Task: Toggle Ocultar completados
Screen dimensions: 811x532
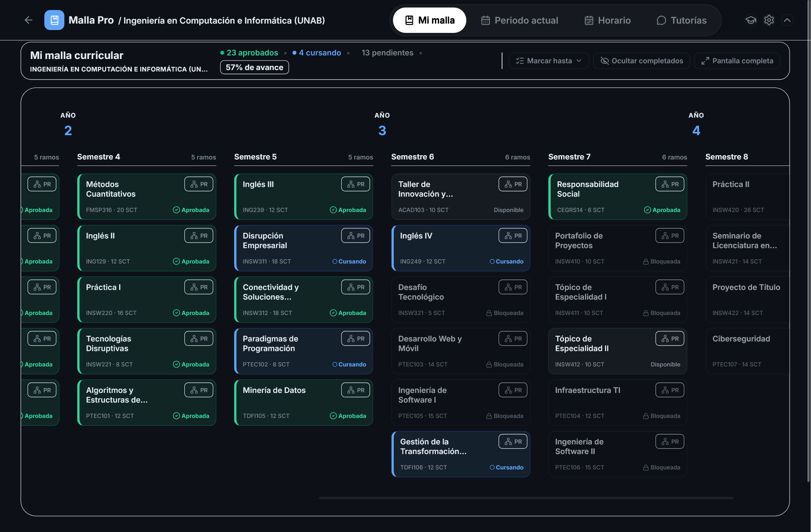Action: [642, 61]
